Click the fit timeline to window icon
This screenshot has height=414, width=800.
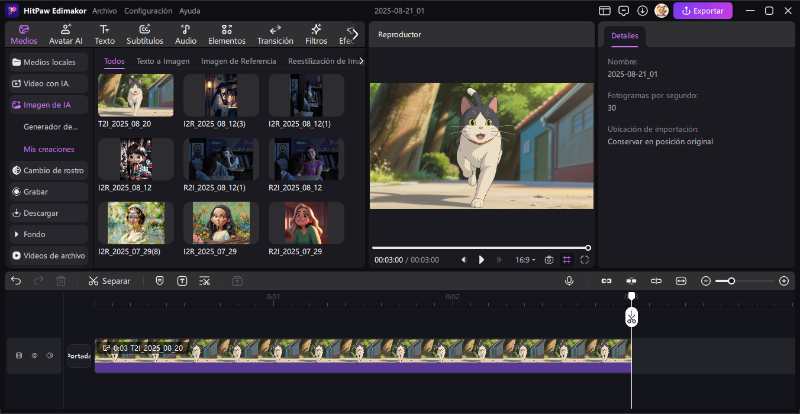click(x=681, y=281)
